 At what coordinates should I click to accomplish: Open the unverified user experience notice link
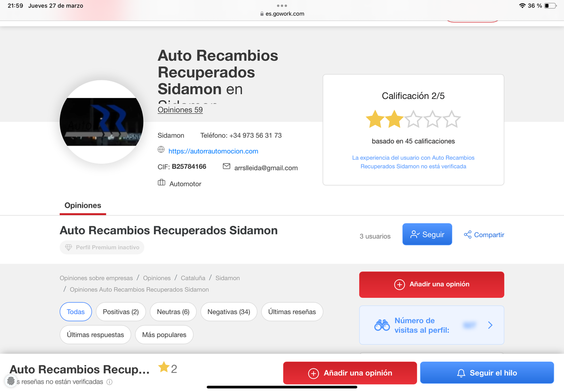coord(413,162)
